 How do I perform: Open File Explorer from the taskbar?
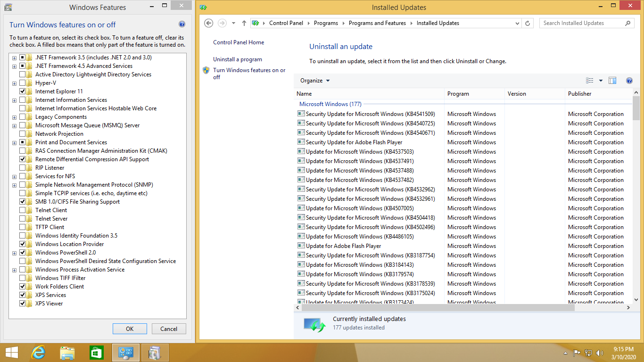[x=67, y=353]
